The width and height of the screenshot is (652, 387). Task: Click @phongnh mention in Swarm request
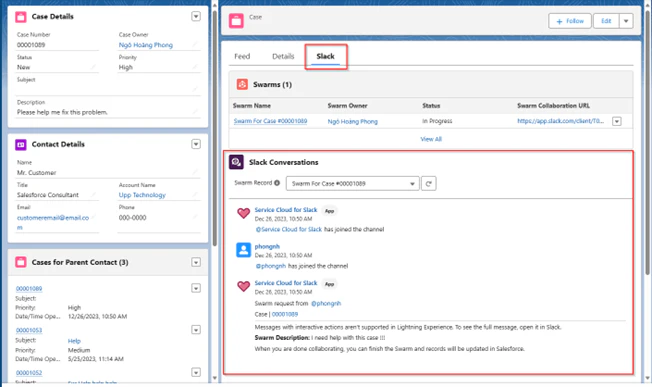(326, 303)
